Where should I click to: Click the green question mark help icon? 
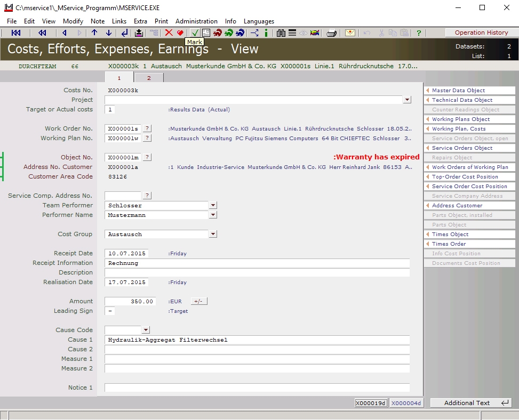point(419,33)
